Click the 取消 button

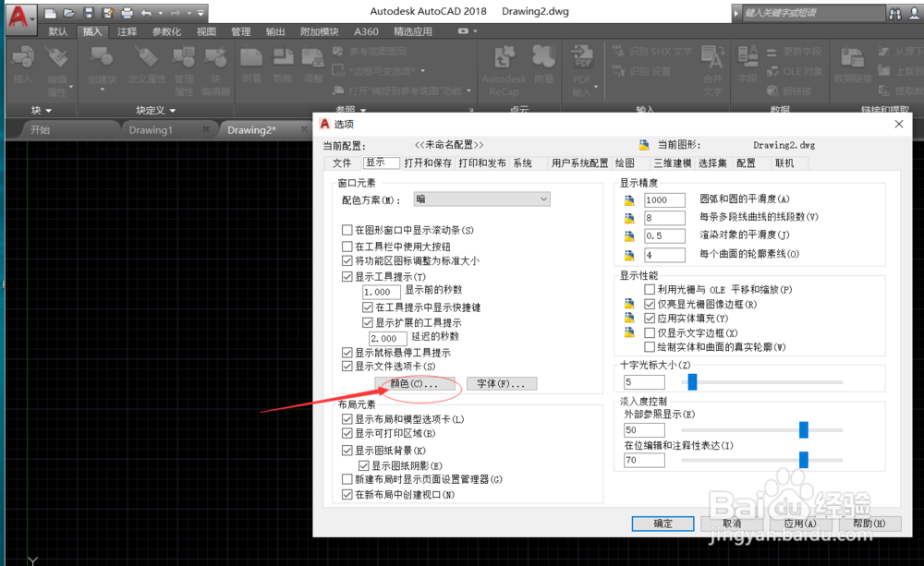pos(731,524)
